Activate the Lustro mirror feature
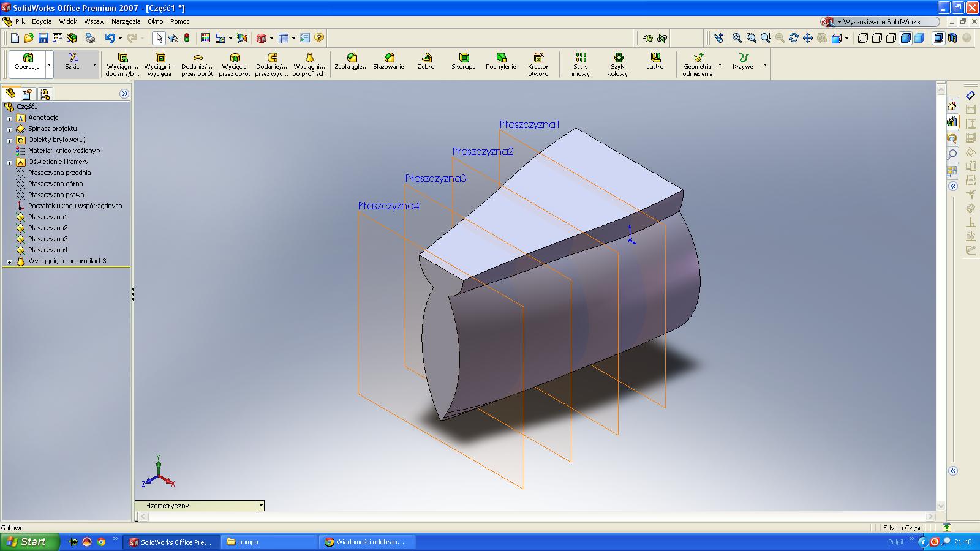The width and height of the screenshot is (980, 551). [655, 61]
